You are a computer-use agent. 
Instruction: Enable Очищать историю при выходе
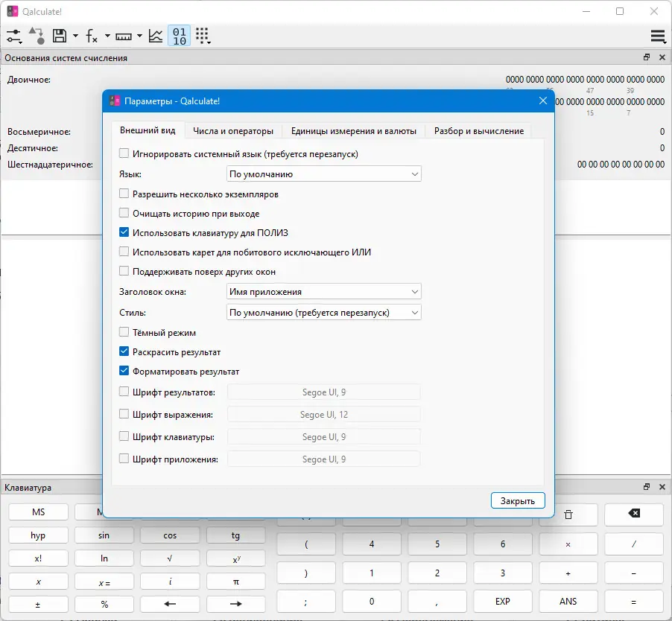(124, 213)
